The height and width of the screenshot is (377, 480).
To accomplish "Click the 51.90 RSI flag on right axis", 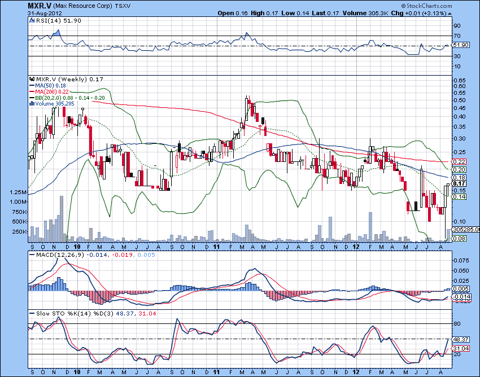I will point(461,45).
